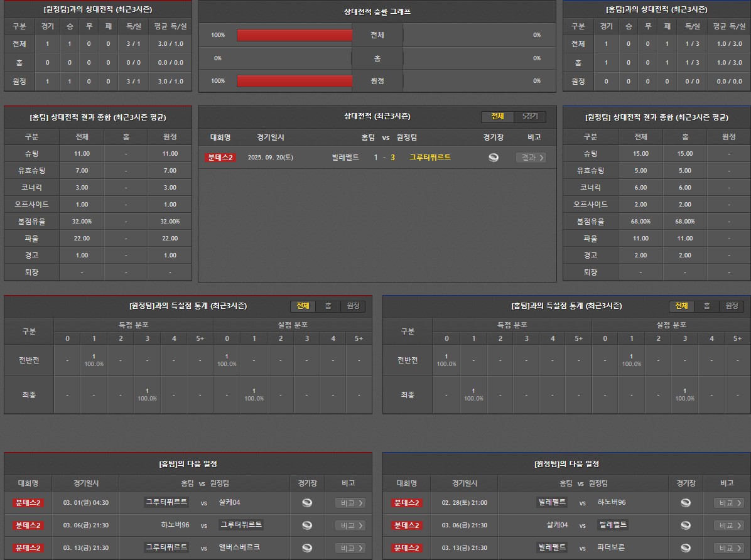
Task: Open 결과 for the 2025.09.20 match
Action: (x=531, y=158)
